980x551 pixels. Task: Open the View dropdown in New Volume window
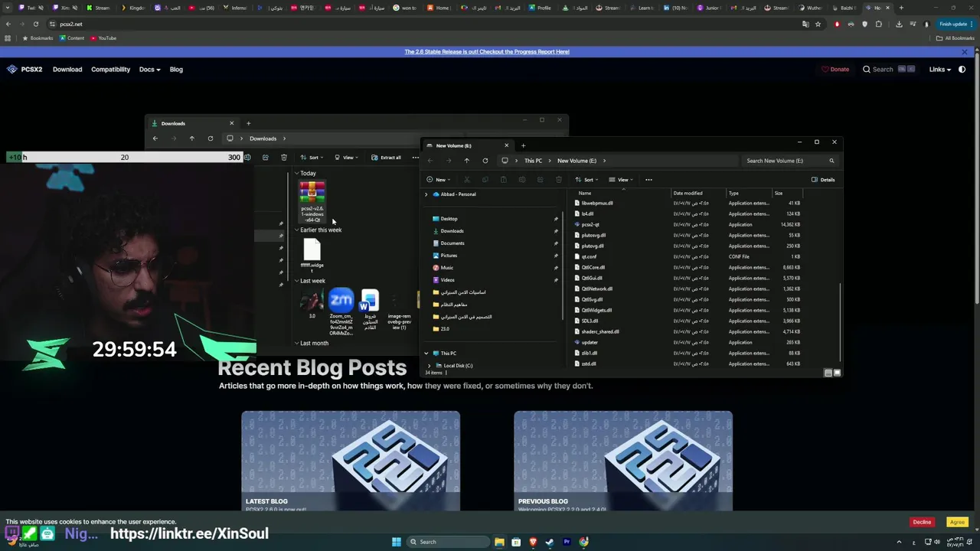(620, 180)
